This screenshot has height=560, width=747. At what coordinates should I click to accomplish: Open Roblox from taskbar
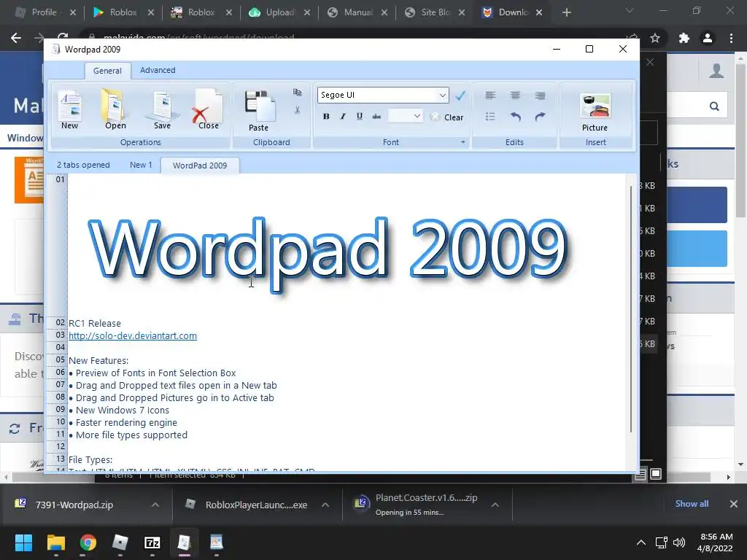tap(120, 542)
